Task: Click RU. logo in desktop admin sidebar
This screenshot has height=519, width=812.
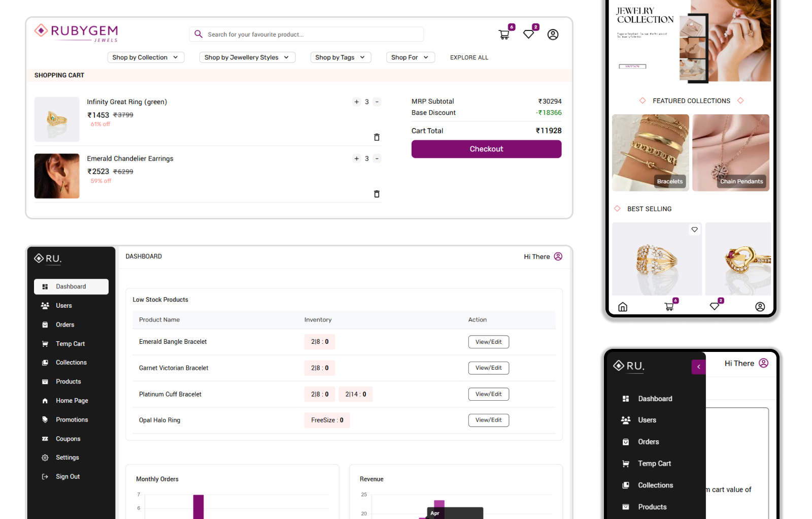Action: [48, 258]
